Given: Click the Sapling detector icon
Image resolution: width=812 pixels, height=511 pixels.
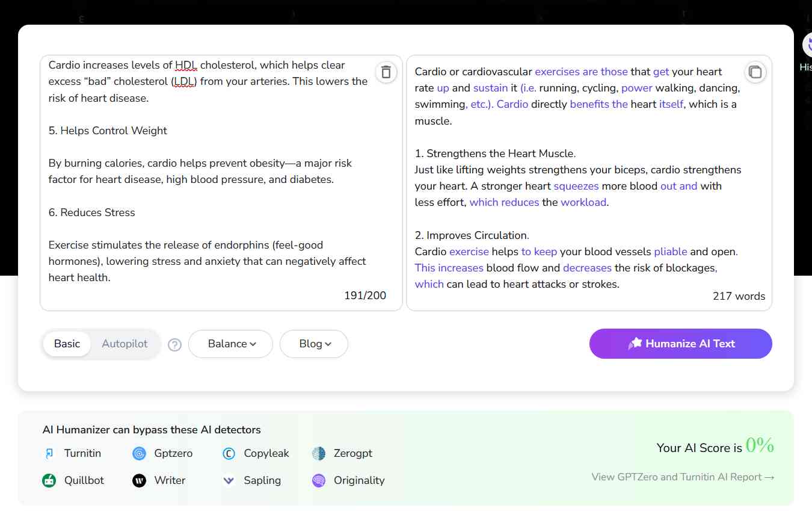Looking at the screenshot, I should click(229, 480).
